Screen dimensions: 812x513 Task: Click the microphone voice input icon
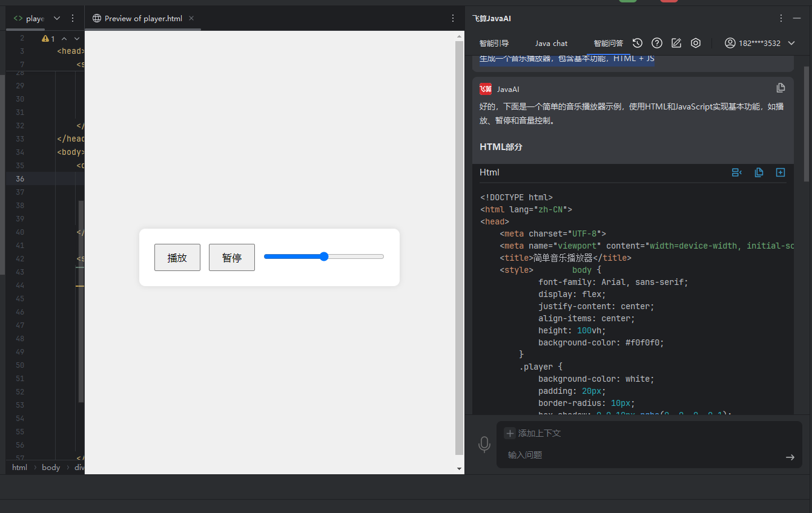pos(484,445)
